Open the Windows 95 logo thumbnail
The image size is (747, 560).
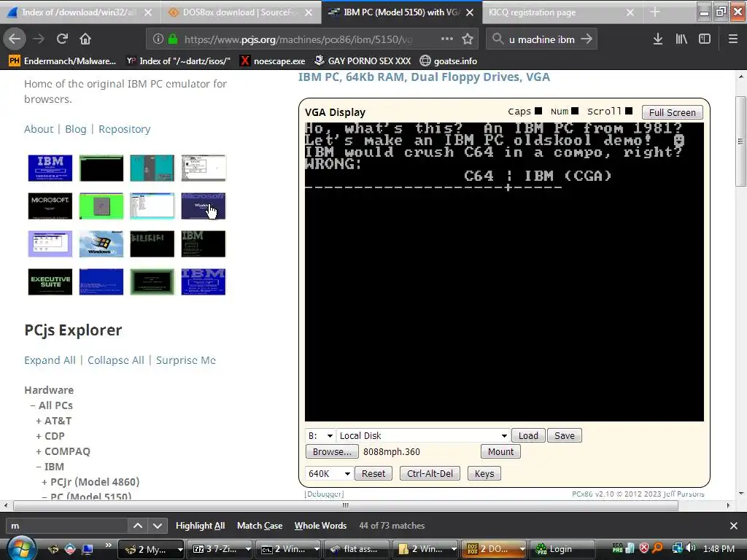[101, 244]
